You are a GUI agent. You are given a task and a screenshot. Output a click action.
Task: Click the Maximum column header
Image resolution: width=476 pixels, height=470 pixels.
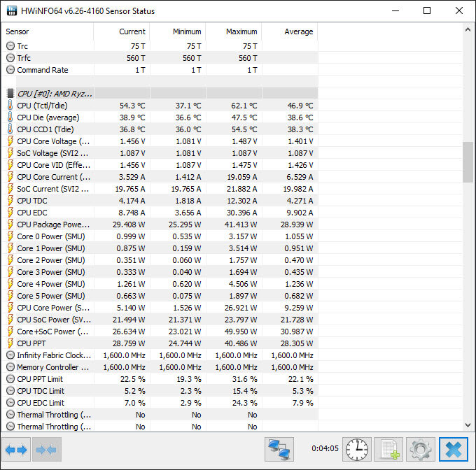pyautogui.click(x=234, y=31)
